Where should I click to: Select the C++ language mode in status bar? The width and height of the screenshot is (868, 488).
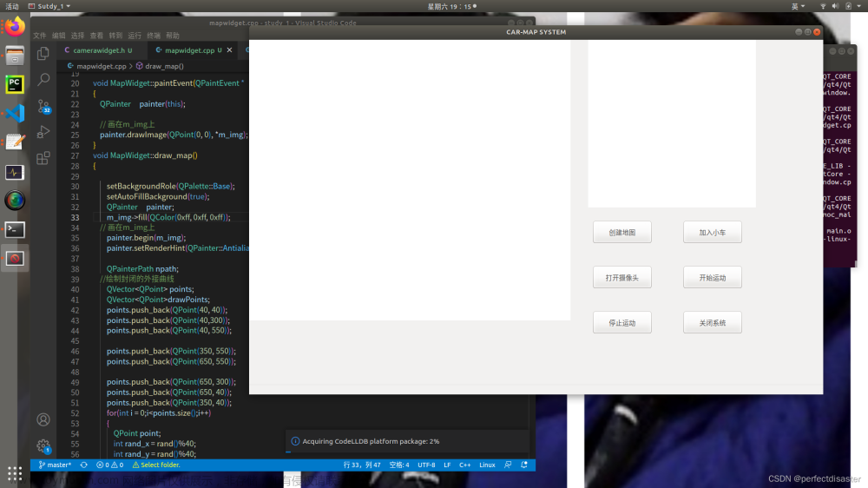coord(465,465)
